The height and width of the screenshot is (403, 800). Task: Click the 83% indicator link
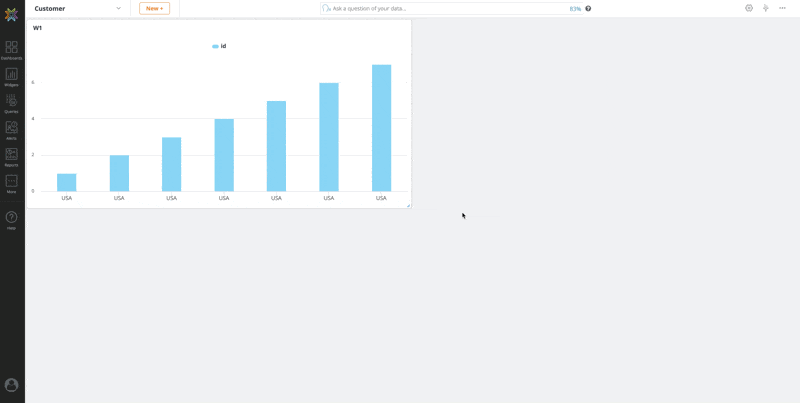(x=575, y=8)
